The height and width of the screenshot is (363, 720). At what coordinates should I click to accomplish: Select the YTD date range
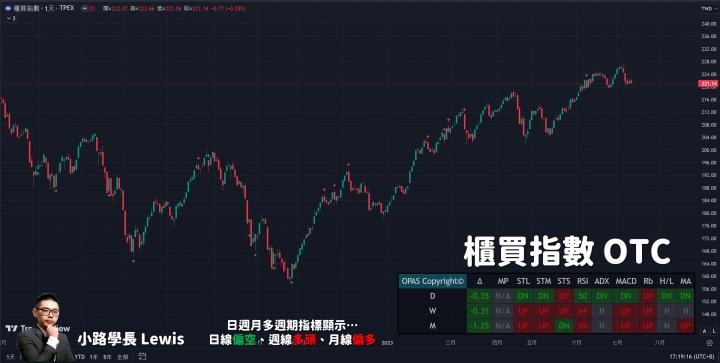coord(79,357)
